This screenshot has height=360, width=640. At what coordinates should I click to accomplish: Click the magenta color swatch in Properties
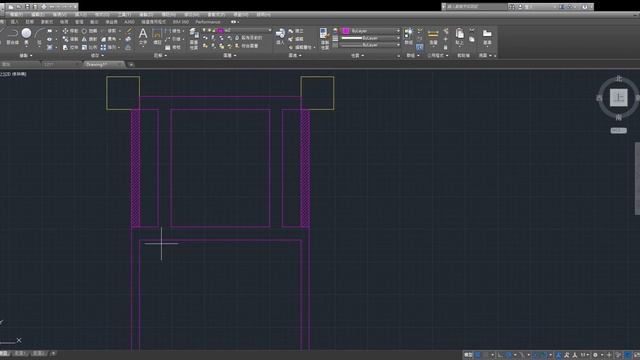(x=346, y=31)
